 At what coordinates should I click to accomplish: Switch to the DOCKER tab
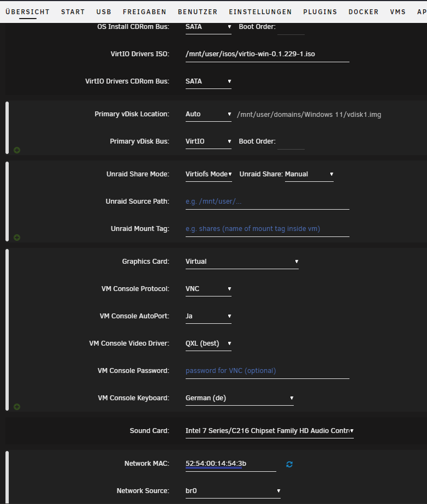(363, 12)
